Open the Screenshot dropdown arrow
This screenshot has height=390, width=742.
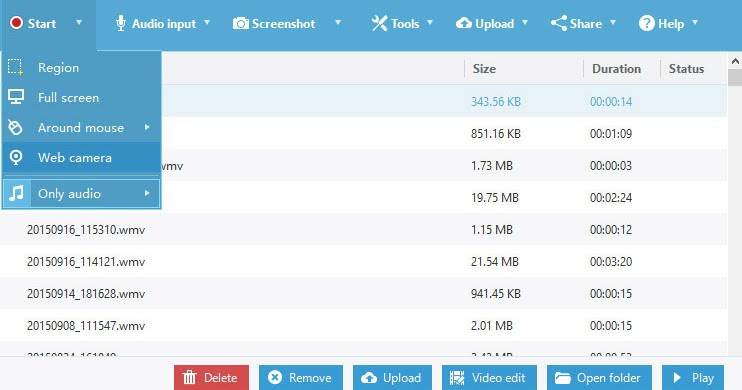tap(338, 23)
